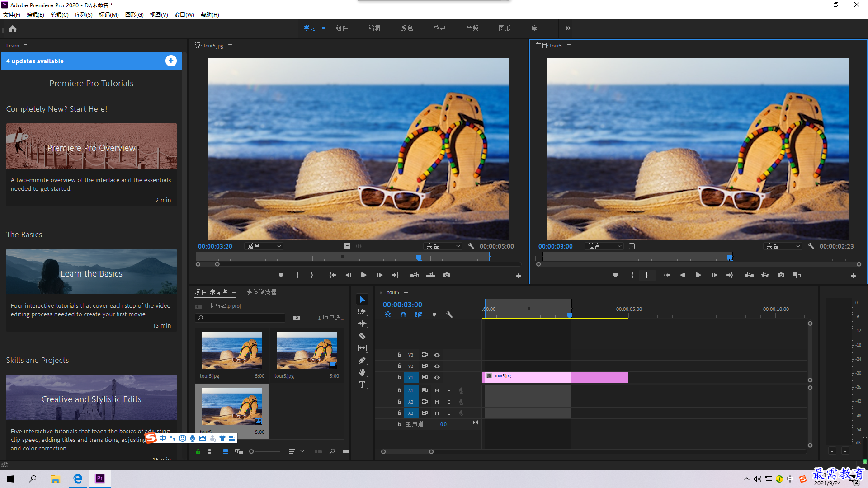Select the Selection tool arrow

[362, 300]
